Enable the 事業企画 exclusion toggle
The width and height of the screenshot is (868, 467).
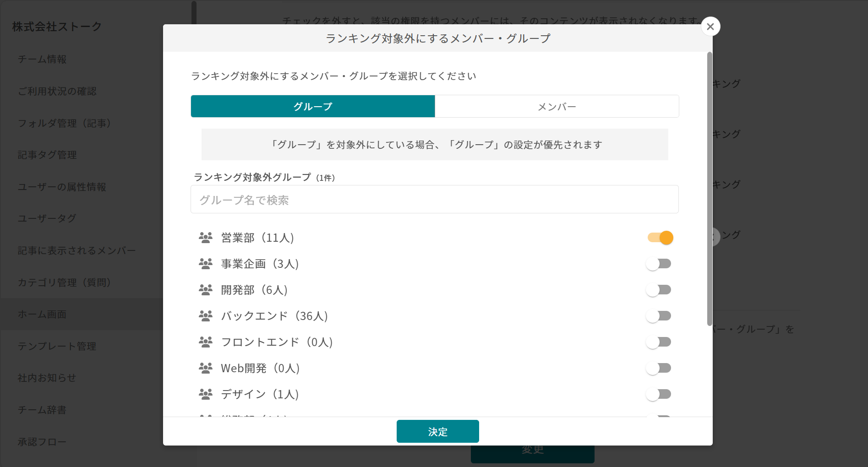(659, 264)
